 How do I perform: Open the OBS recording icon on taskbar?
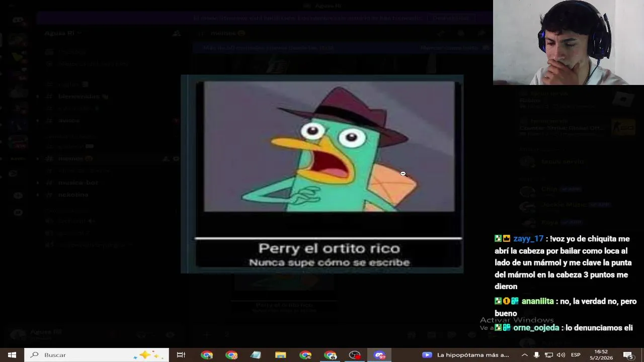coord(355,355)
